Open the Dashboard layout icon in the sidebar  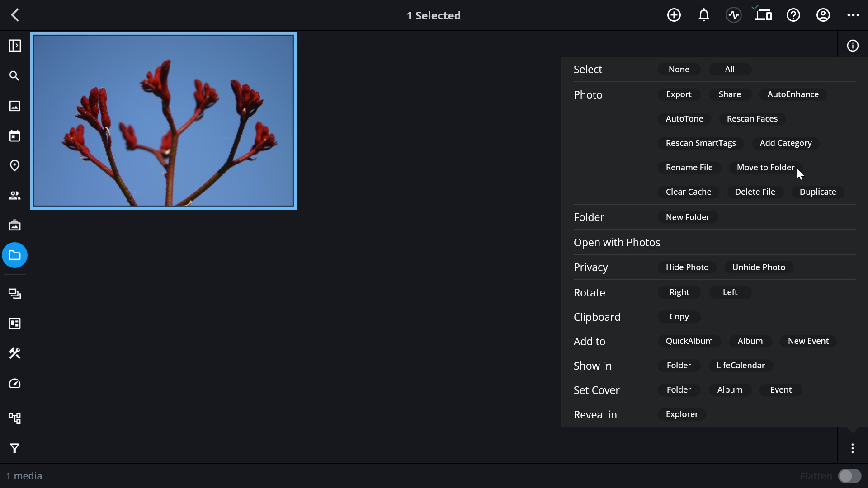point(15,324)
